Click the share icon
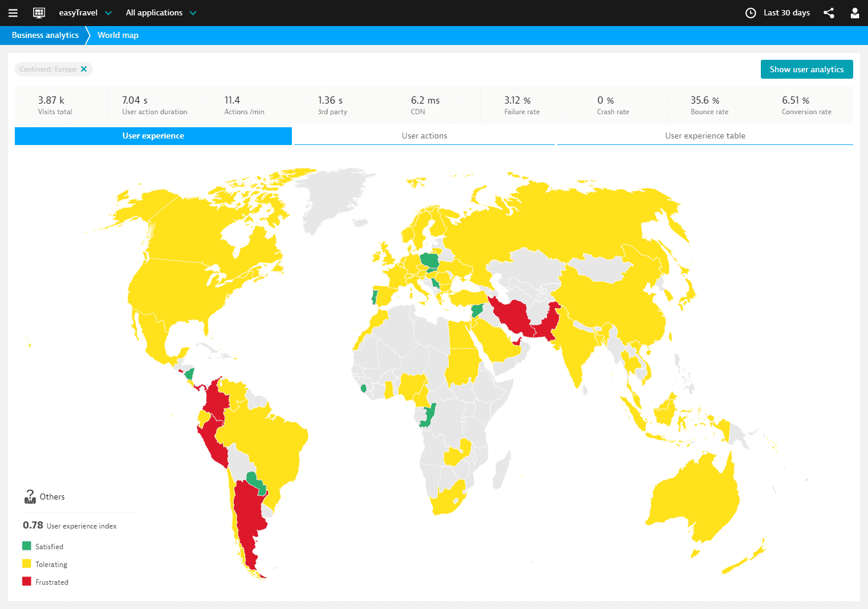The image size is (868, 609). coord(829,13)
